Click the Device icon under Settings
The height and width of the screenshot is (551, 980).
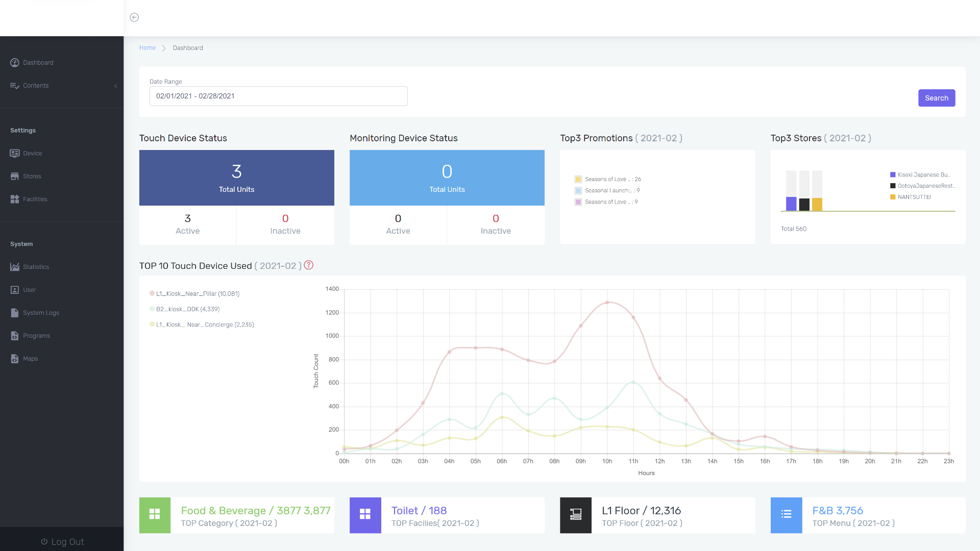(x=15, y=154)
